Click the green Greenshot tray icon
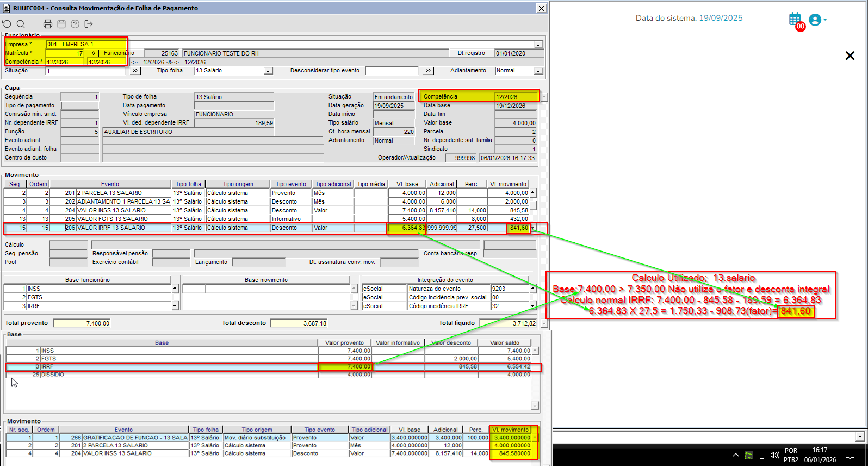The height and width of the screenshot is (466, 868). (x=749, y=455)
